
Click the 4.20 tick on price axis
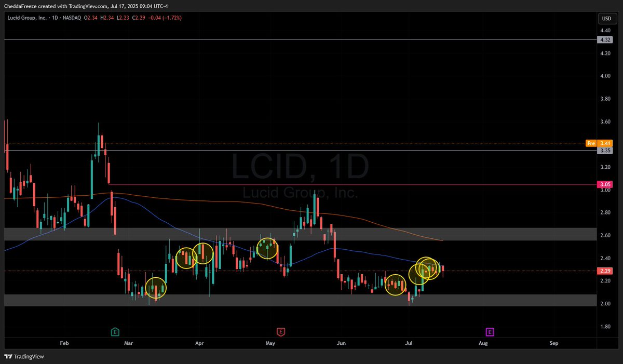click(x=605, y=53)
